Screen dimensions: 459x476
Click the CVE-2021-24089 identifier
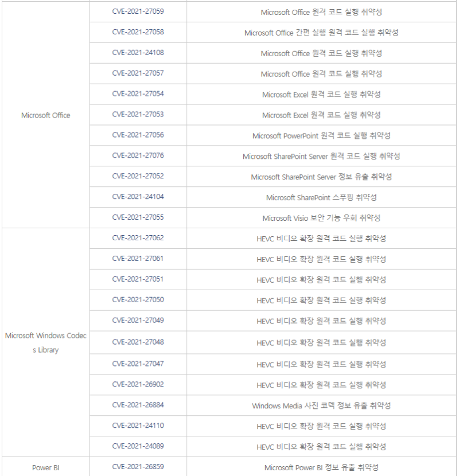[x=138, y=446]
